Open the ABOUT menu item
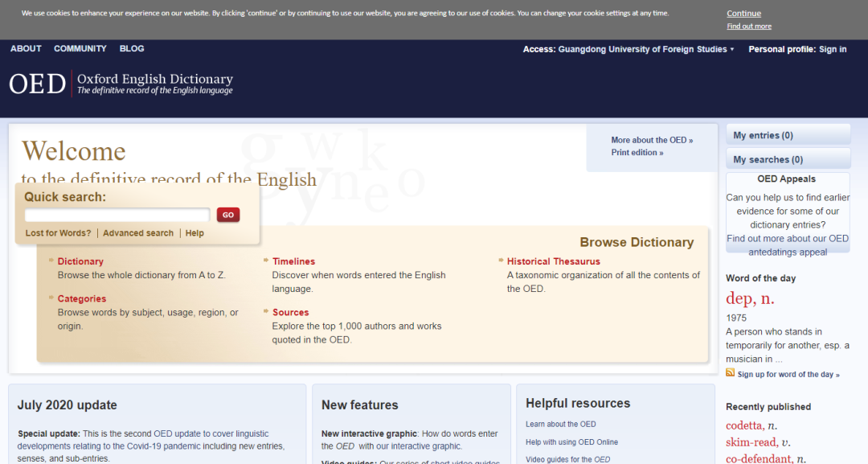The width and height of the screenshot is (868, 464). (x=26, y=49)
